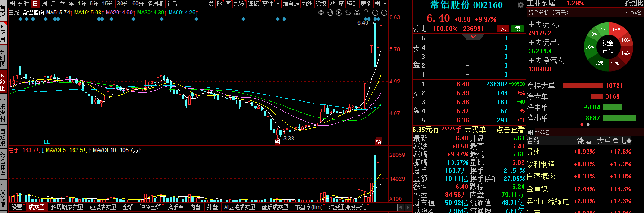Image resolution: width=644 pixels, height=213 pixels.
Task: Click the green 卖 sell button
Action: click(518, 29)
